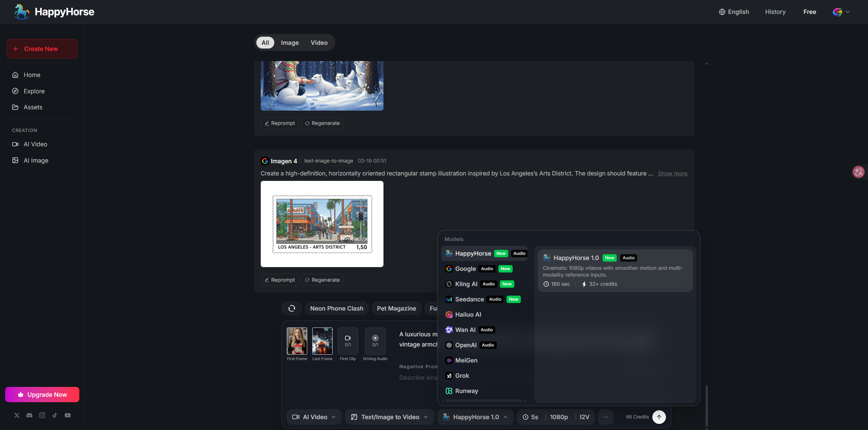
Task: Open the YouTube icon in sidebar footer
Action: coord(67,415)
